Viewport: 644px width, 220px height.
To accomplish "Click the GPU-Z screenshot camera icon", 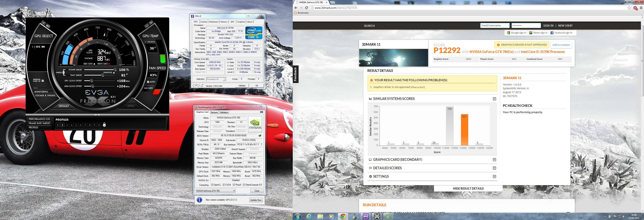I will pos(261,112).
